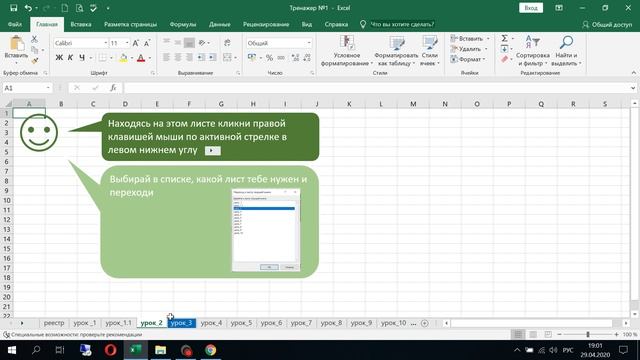Decrease decimal places
640x360 pixels.
click(x=307, y=58)
